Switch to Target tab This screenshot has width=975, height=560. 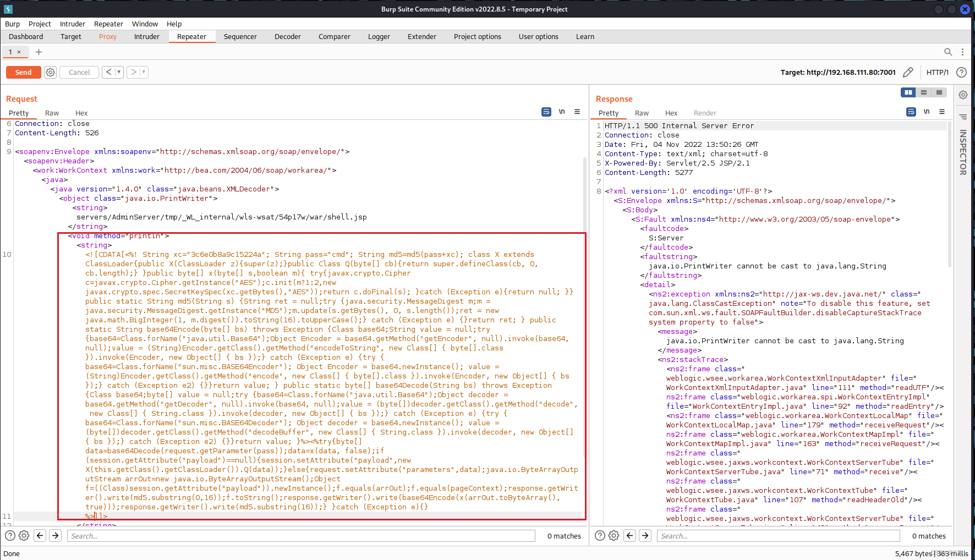(x=71, y=36)
